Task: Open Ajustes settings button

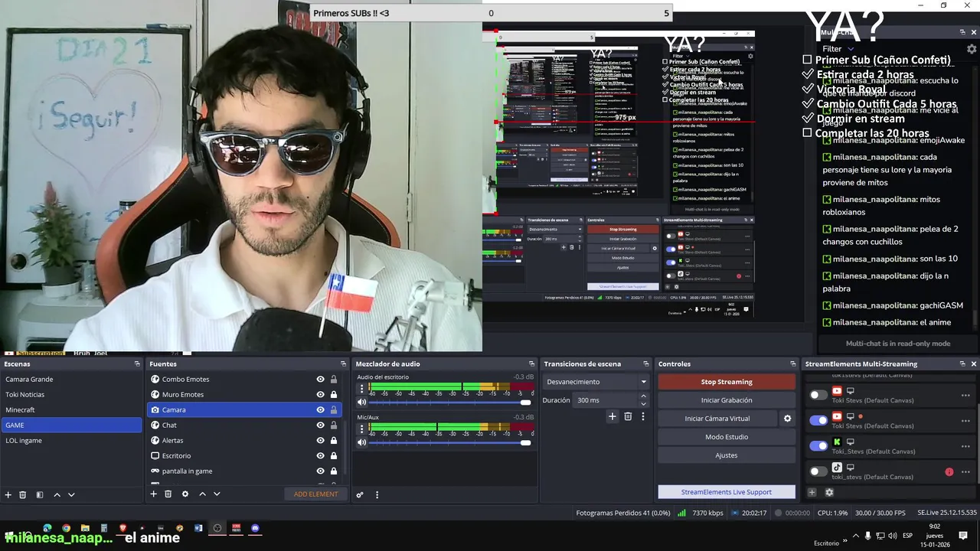Action: [x=727, y=455]
